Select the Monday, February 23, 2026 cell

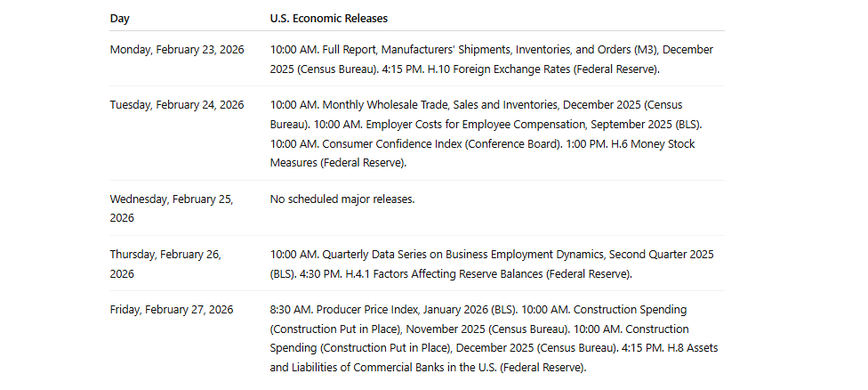pos(176,50)
